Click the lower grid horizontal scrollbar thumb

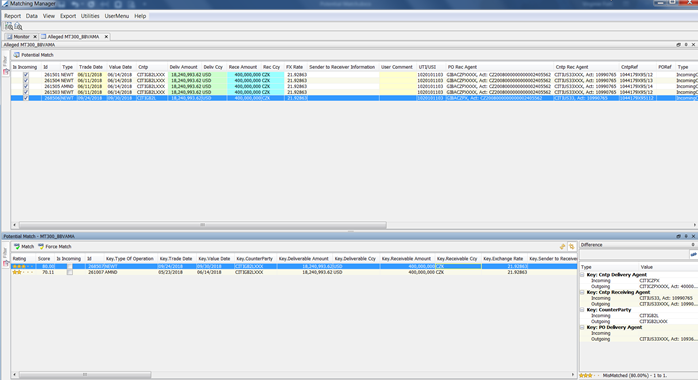85,375
